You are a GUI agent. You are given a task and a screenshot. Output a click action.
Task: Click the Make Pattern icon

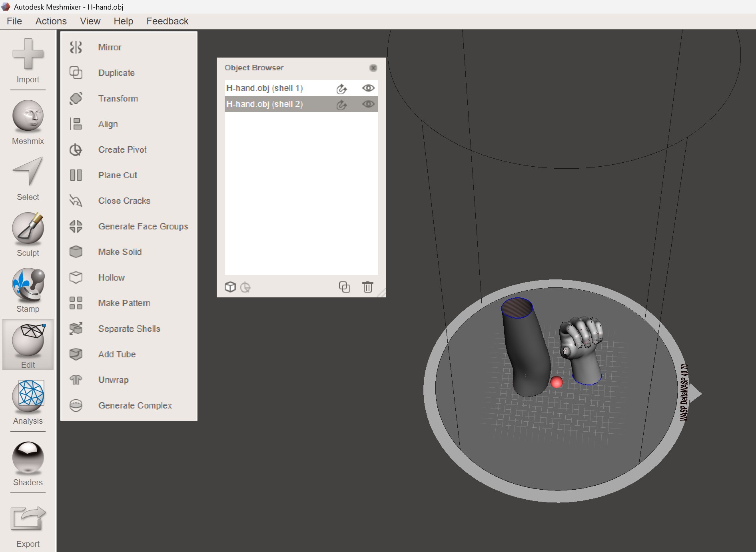[x=76, y=303]
